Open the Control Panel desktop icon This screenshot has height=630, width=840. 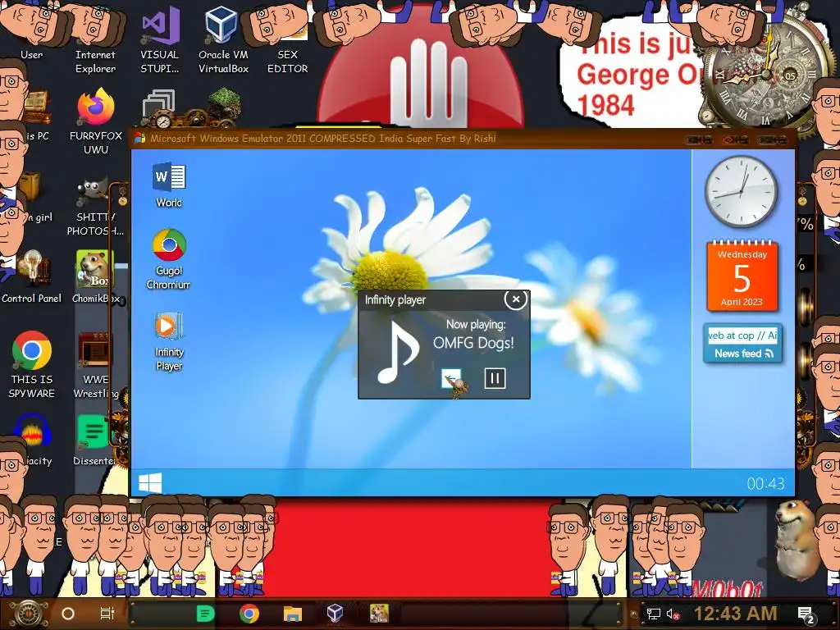[x=31, y=276]
